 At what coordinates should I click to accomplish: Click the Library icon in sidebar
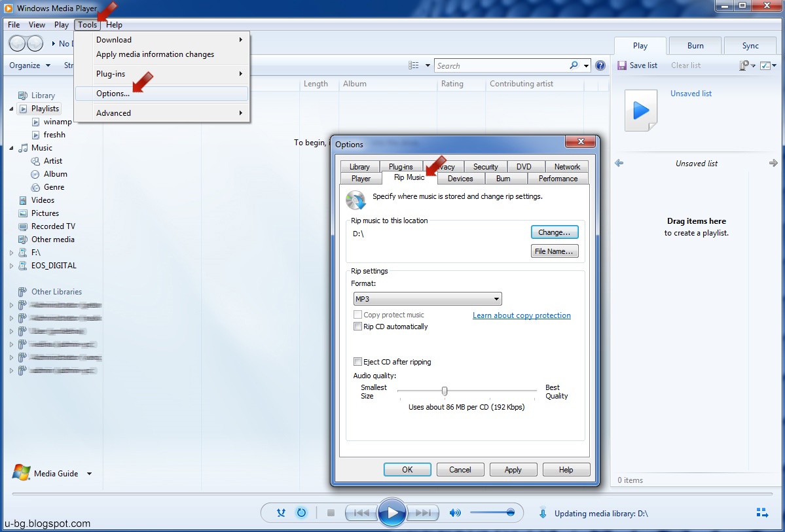(x=22, y=95)
